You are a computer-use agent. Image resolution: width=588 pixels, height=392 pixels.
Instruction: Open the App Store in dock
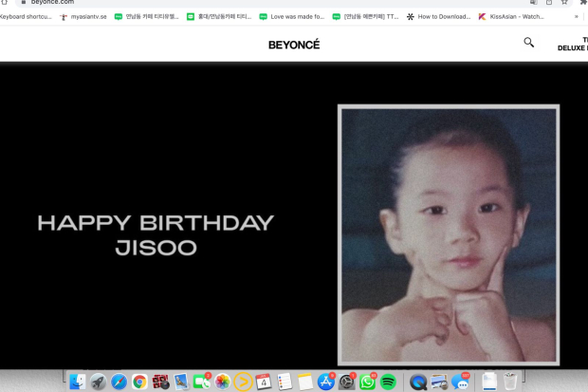(326, 382)
